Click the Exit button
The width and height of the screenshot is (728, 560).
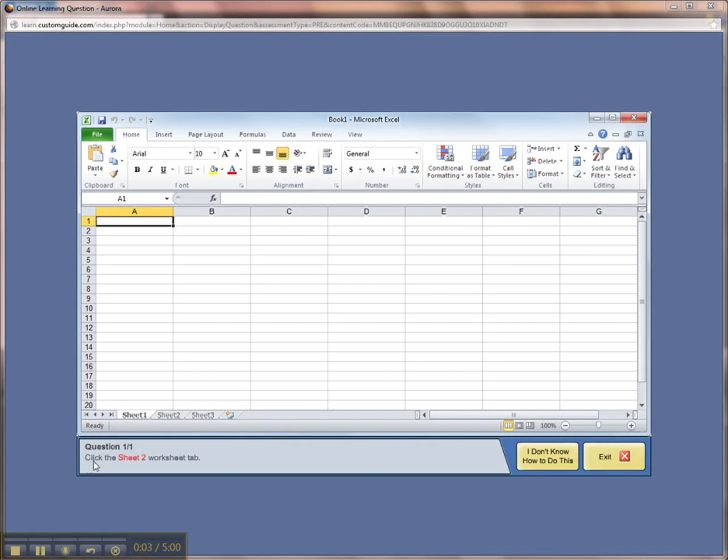coord(614,456)
